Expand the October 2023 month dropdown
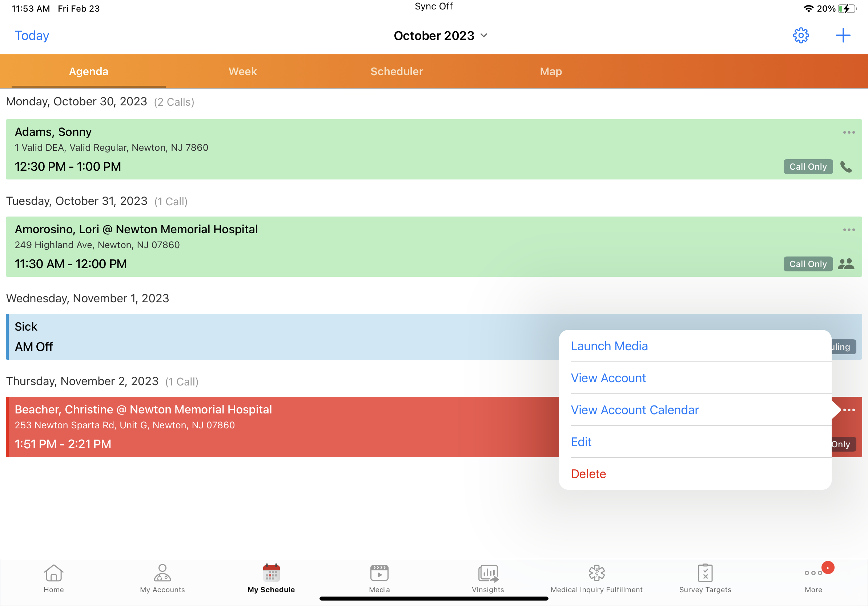Image resolution: width=868 pixels, height=606 pixels. pyautogui.click(x=441, y=36)
